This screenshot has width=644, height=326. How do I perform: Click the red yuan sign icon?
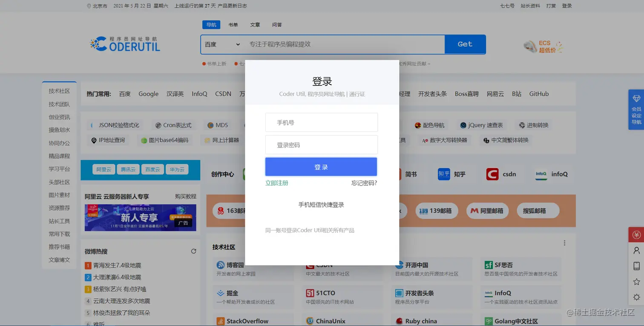(636, 235)
